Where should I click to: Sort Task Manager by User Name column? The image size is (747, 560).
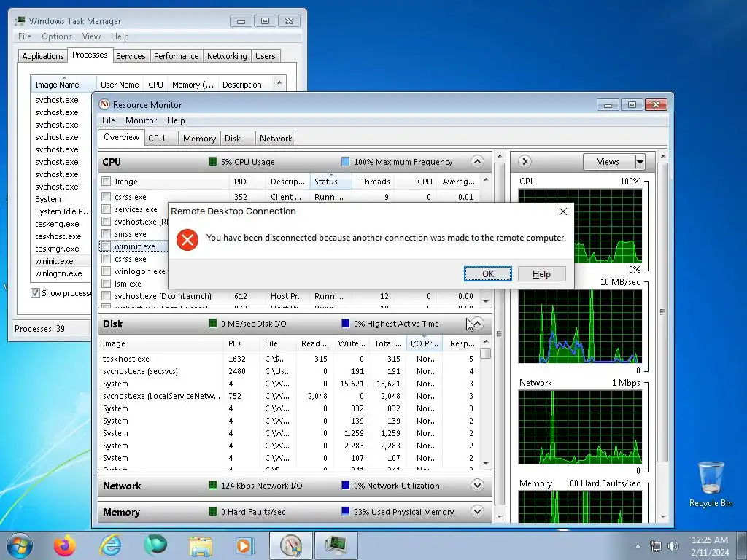(120, 85)
